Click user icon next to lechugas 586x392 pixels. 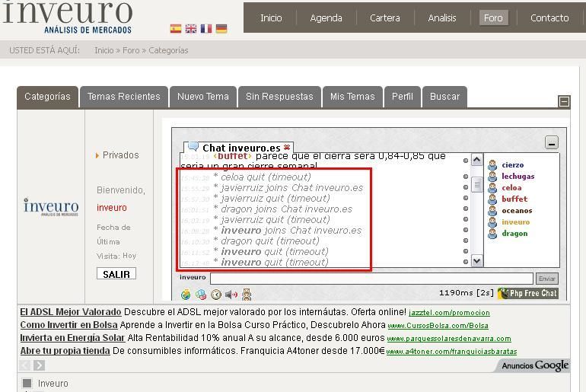492,176
